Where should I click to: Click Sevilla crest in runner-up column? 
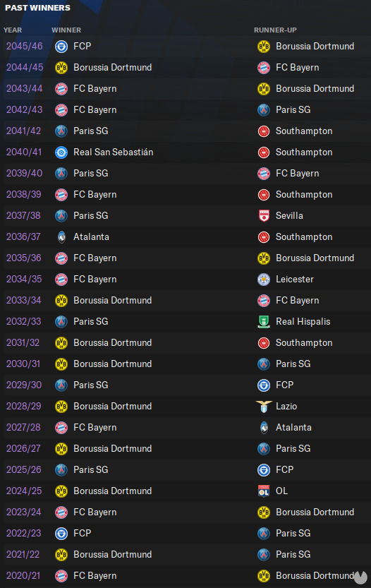tap(264, 215)
